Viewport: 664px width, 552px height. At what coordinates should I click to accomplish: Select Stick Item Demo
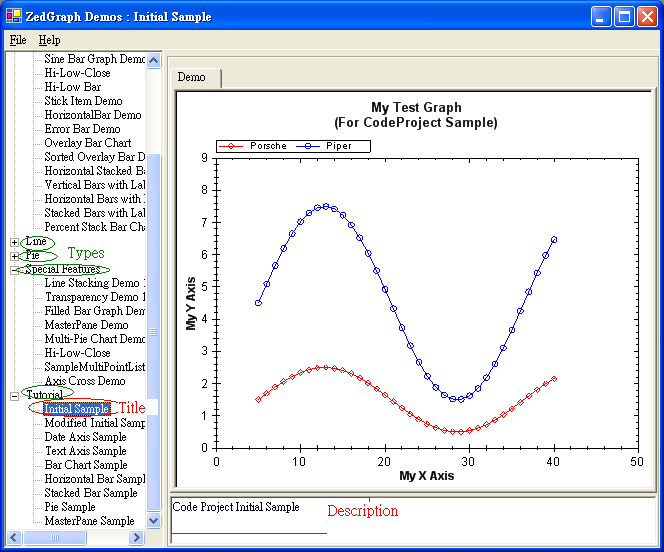point(83,101)
